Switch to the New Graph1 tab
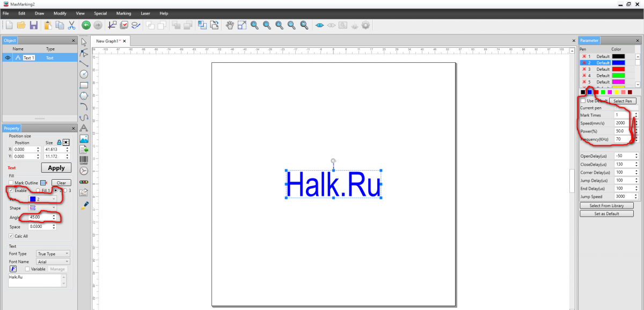644x310 pixels. click(x=108, y=41)
